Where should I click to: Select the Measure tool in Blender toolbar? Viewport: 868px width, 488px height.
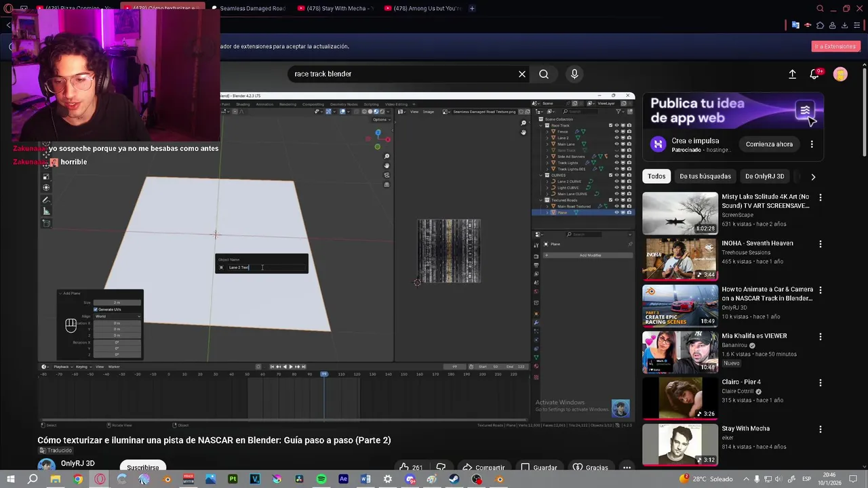(46, 211)
